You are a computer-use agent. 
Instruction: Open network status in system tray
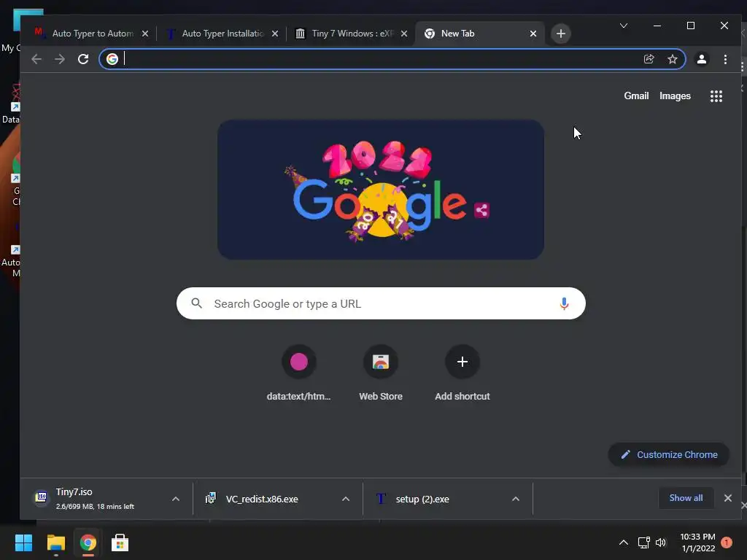[643, 542]
